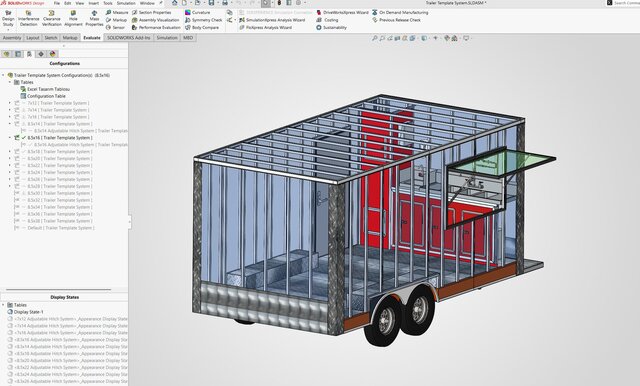Run Interference Detection
This screenshot has height=386, width=640.
tap(28, 19)
